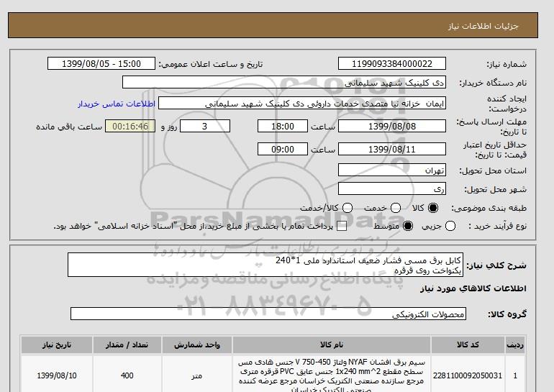554x392 pixels.
Task: Click the deadline time field 18:00
Action: pyautogui.click(x=283, y=126)
